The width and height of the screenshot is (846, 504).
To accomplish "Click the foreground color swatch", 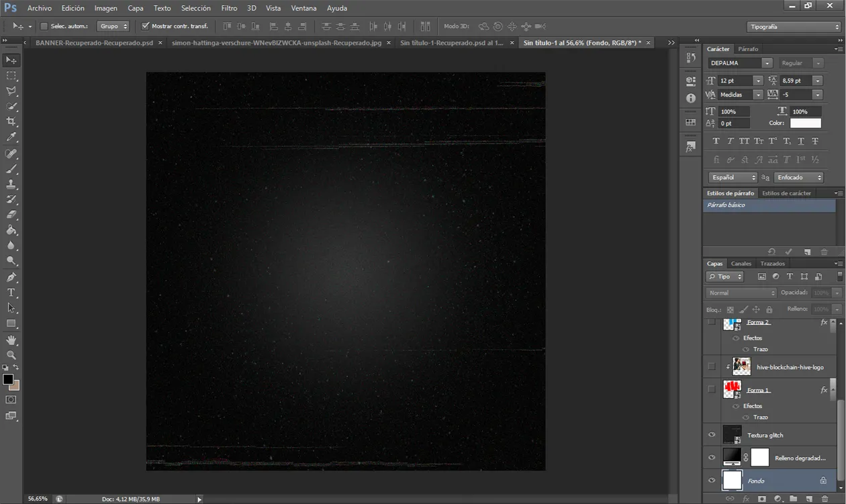I will 8,380.
